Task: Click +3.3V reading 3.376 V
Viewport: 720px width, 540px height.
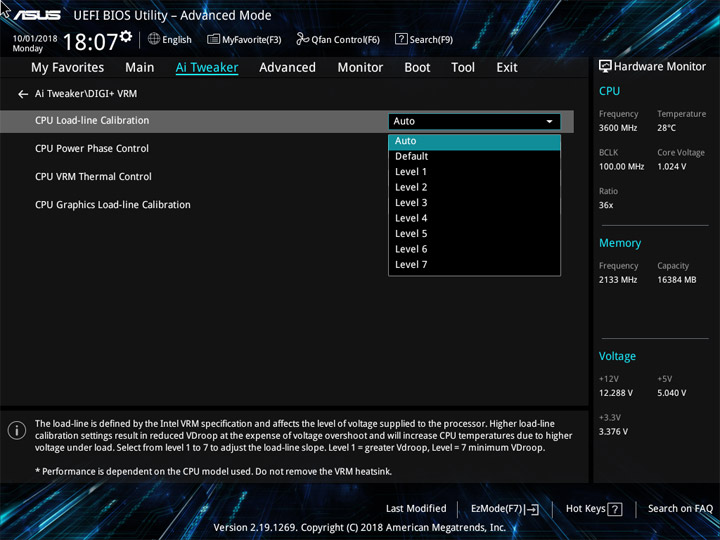Action: coord(613,432)
